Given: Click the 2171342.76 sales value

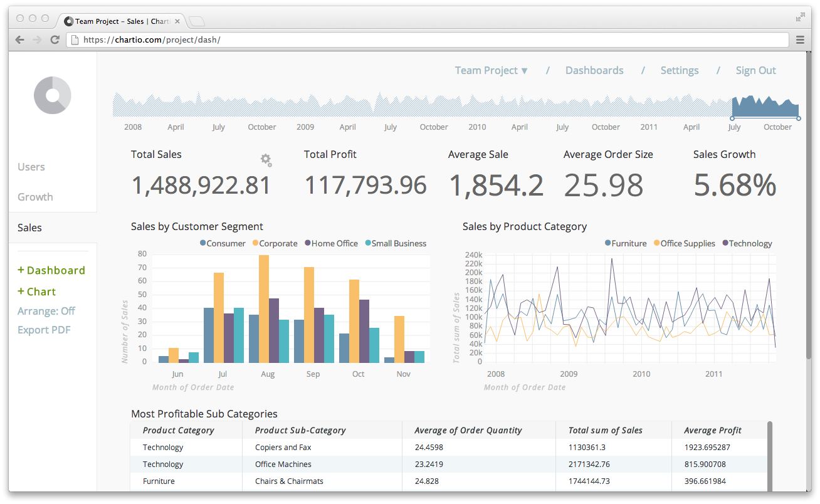Looking at the screenshot, I should point(589,464).
